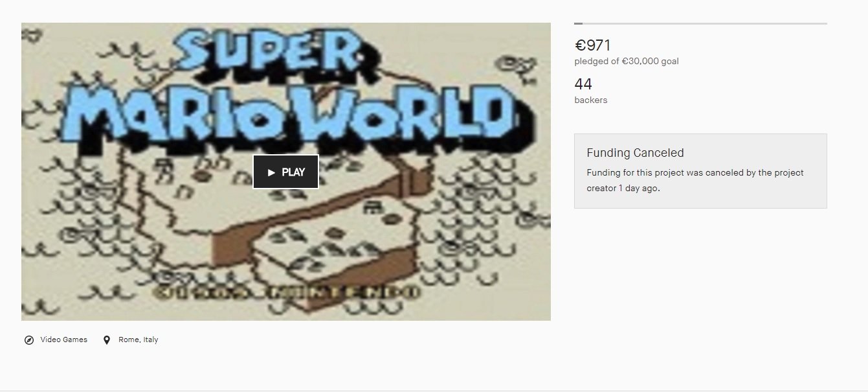Open the Rome, Italy location link
This screenshot has height=392, width=868.
139,340
